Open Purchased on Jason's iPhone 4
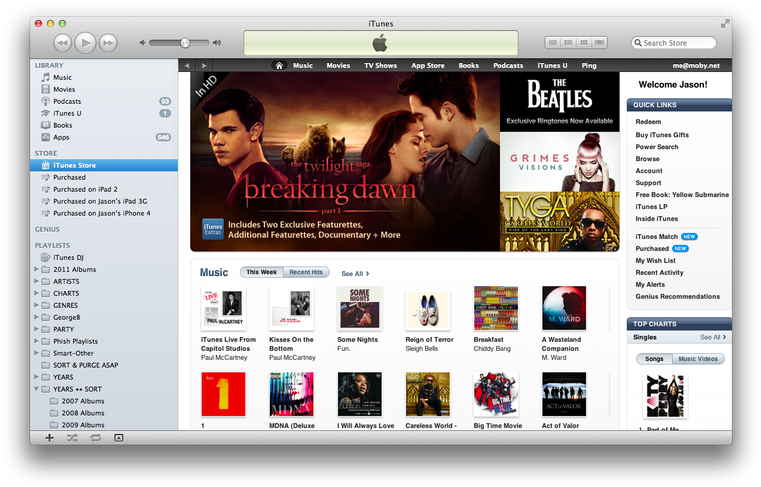 (x=104, y=213)
